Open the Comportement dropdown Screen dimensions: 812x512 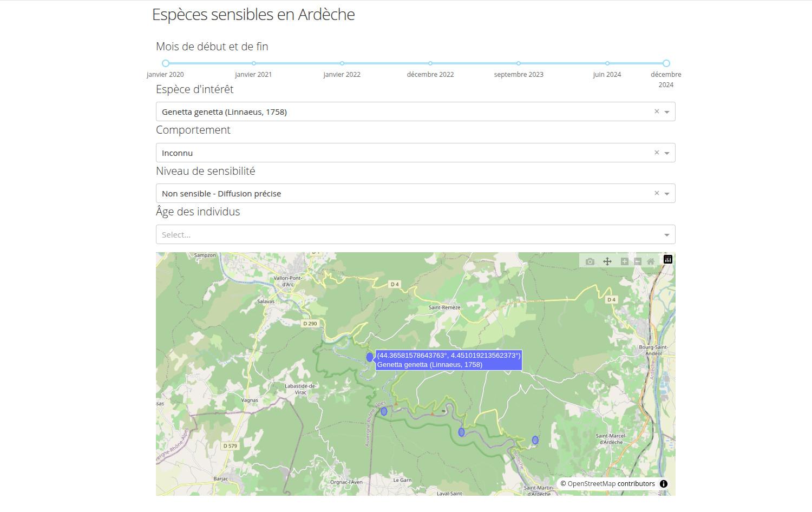(666, 153)
